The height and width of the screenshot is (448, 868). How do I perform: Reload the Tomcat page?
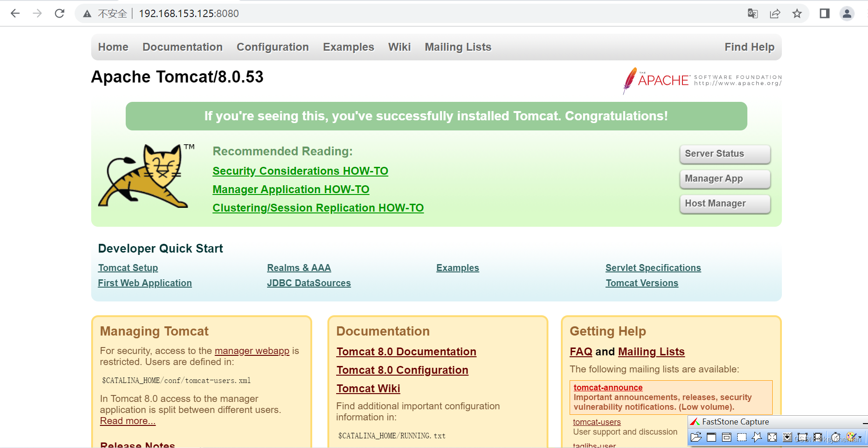59,13
